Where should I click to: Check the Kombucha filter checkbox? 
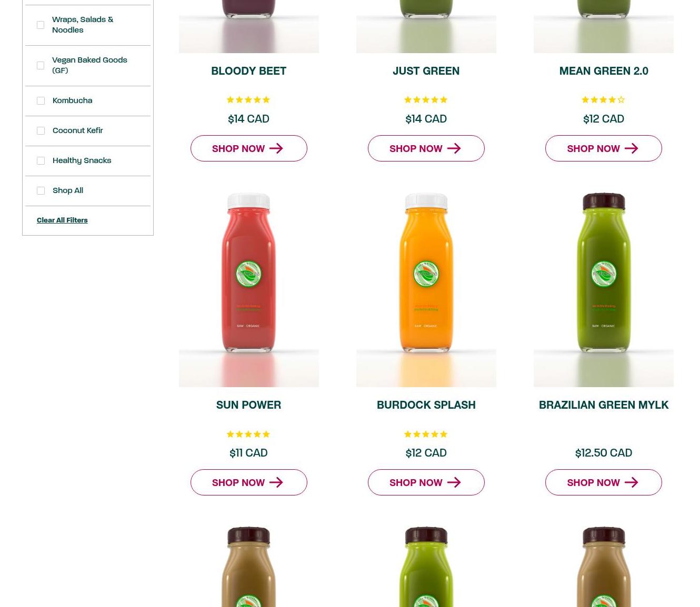41,100
